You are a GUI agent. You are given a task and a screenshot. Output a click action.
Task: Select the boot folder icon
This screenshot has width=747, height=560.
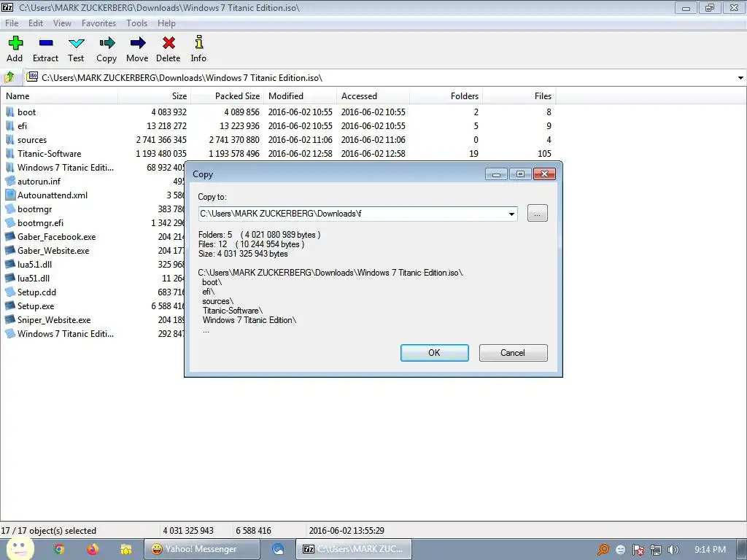[x=10, y=112]
